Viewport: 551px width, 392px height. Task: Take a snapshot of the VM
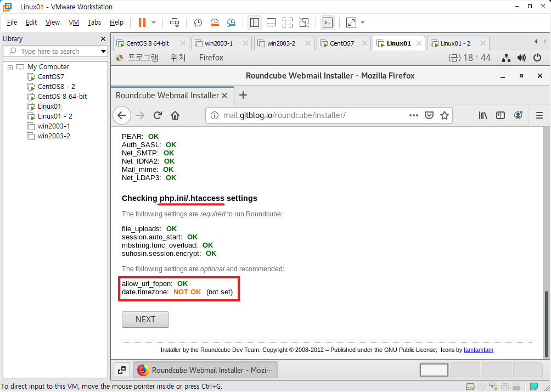198,23
